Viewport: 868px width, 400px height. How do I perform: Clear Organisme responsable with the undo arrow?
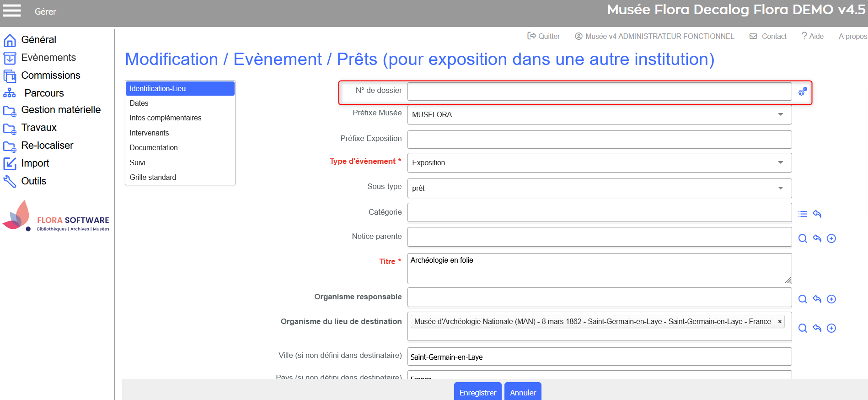tap(817, 299)
